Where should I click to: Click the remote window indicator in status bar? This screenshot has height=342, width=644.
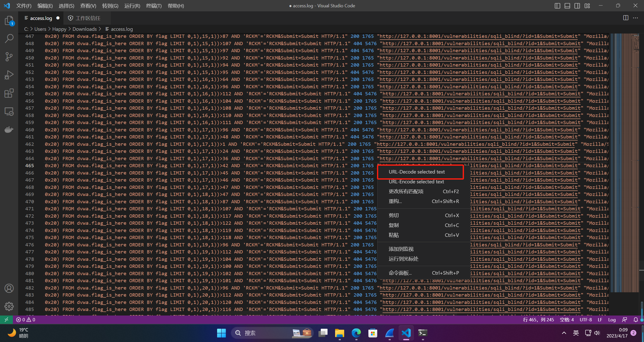coord(6,320)
